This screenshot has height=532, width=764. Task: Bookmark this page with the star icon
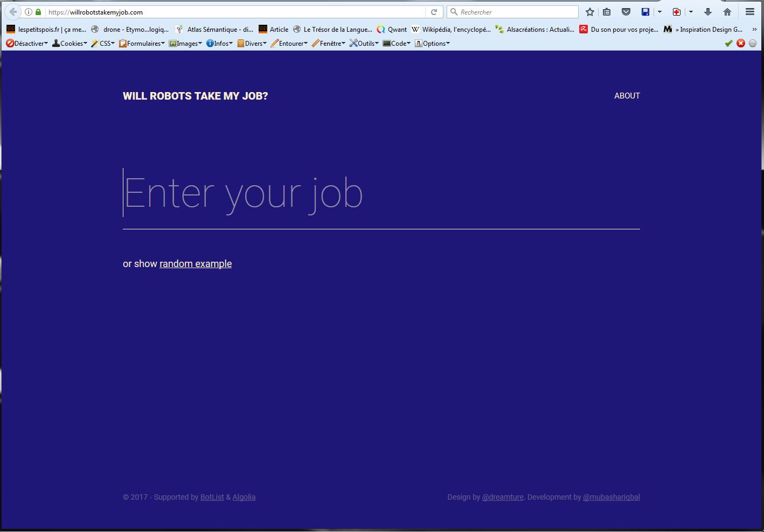click(x=590, y=12)
